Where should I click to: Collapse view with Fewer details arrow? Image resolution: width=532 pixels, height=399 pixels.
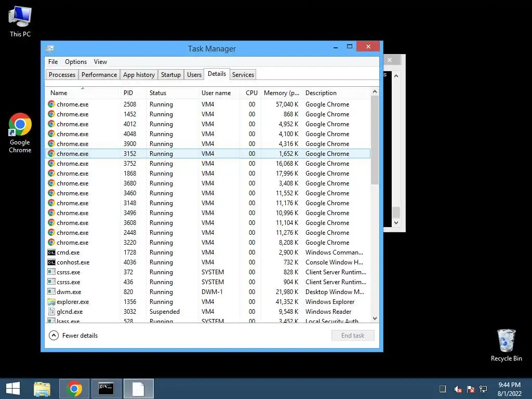tap(54, 336)
